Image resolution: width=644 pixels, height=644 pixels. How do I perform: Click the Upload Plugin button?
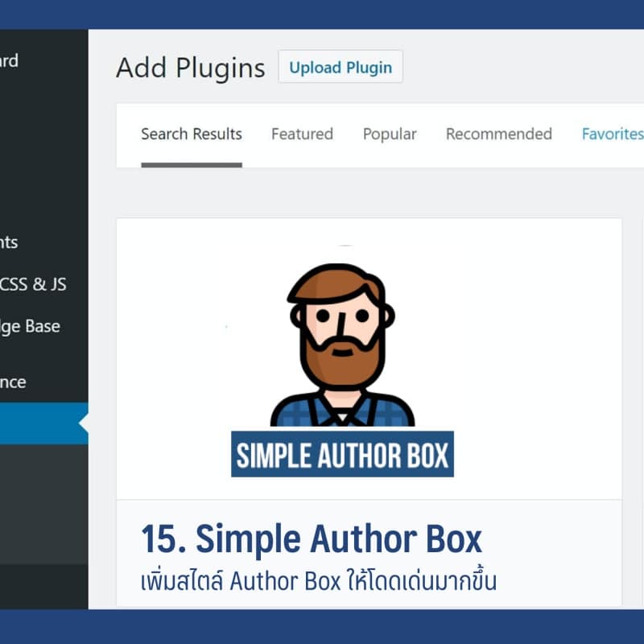[341, 68]
